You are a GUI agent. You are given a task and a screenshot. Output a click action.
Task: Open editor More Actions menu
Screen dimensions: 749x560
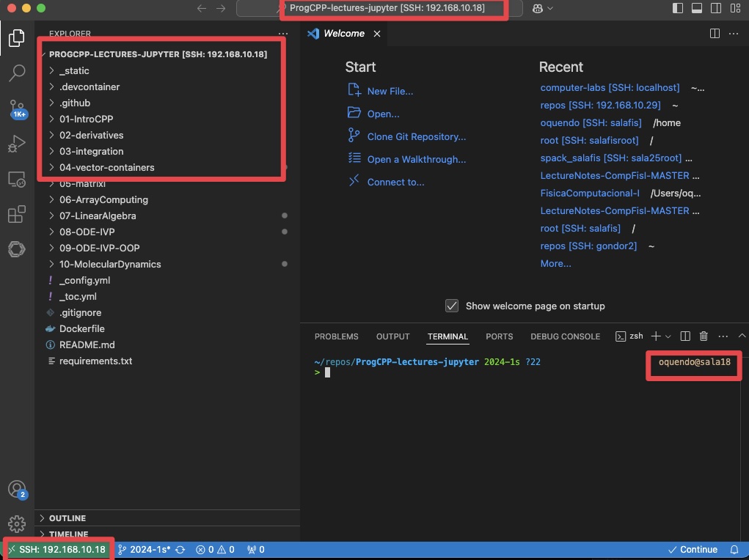coord(734,34)
